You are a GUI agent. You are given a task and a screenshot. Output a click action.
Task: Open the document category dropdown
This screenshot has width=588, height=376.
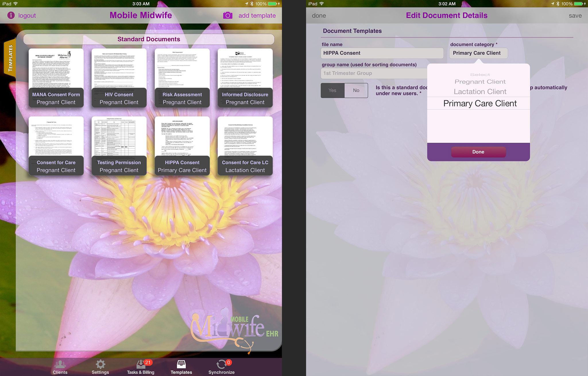click(x=478, y=53)
